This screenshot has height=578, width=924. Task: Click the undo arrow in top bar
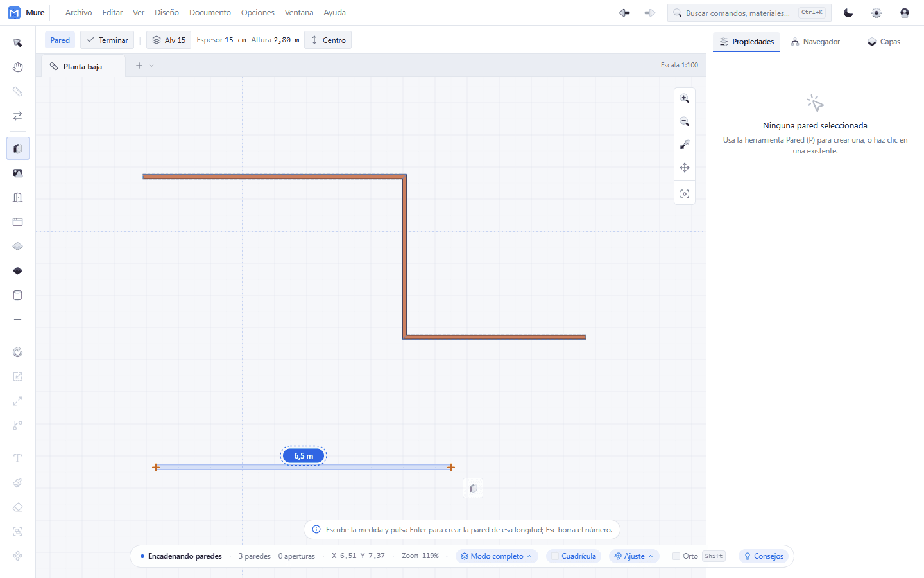click(624, 13)
